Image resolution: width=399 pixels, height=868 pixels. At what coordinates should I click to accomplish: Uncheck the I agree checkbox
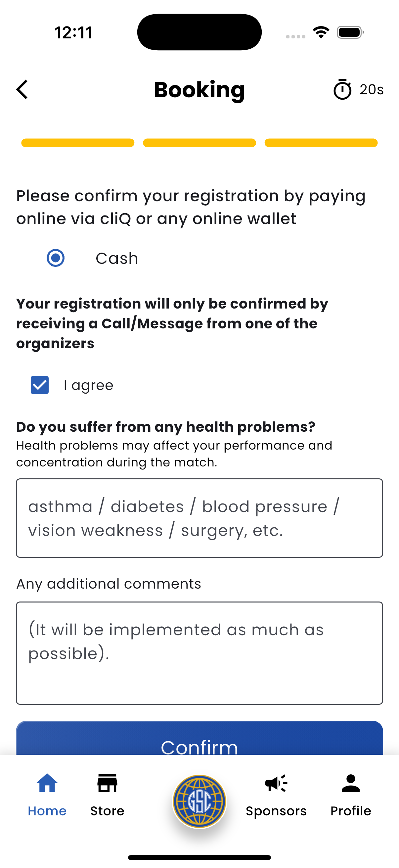tap(40, 385)
